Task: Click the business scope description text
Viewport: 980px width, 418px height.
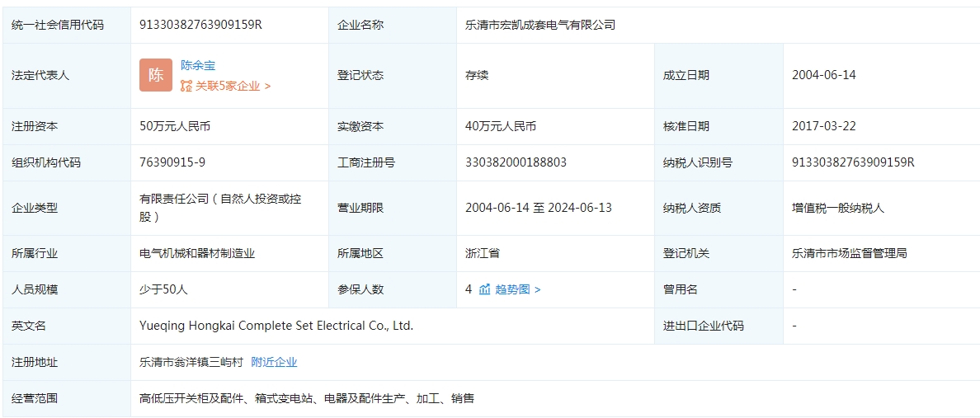Action: [x=307, y=398]
